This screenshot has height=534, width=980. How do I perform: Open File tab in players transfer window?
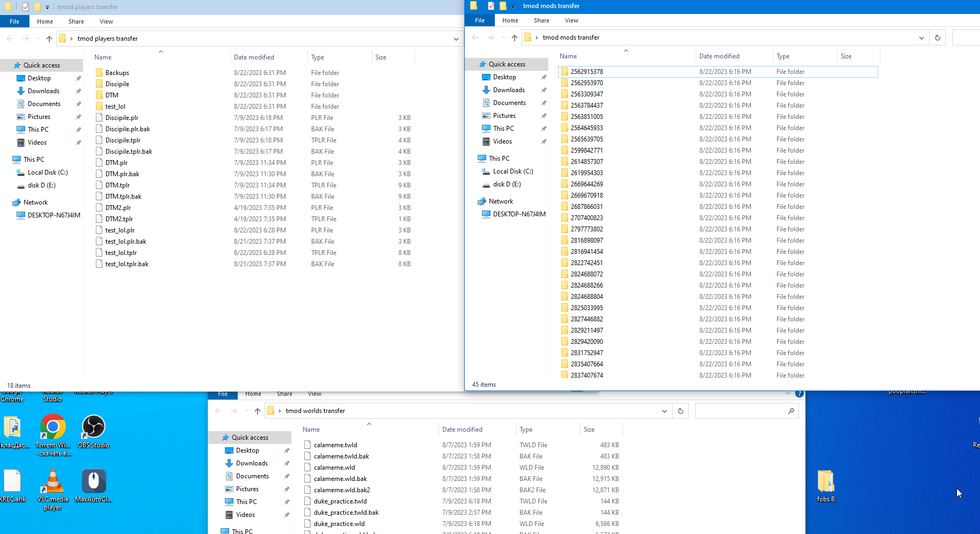coord(14,21)
